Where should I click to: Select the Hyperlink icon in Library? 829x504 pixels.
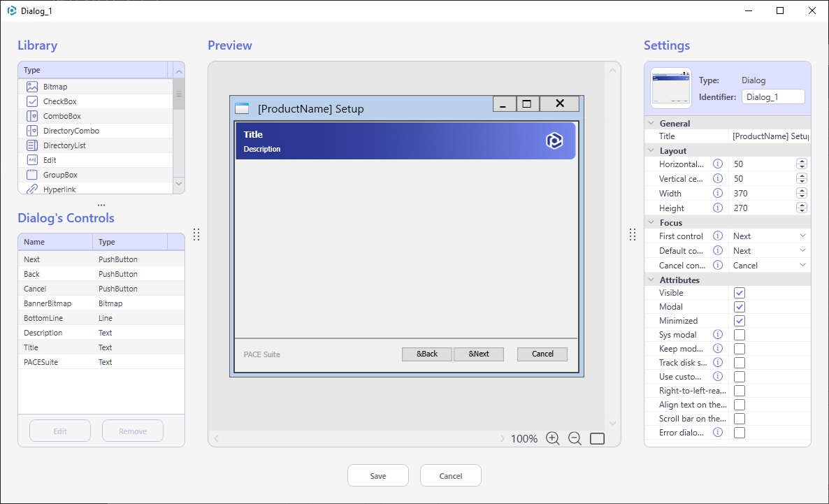point(32,189)
